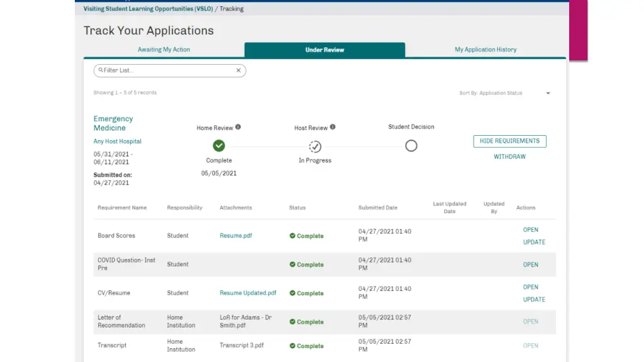The width and height of the screenshot is (644, 362).
Task: Click the Requirement Name column header
Action: [122, 207]
